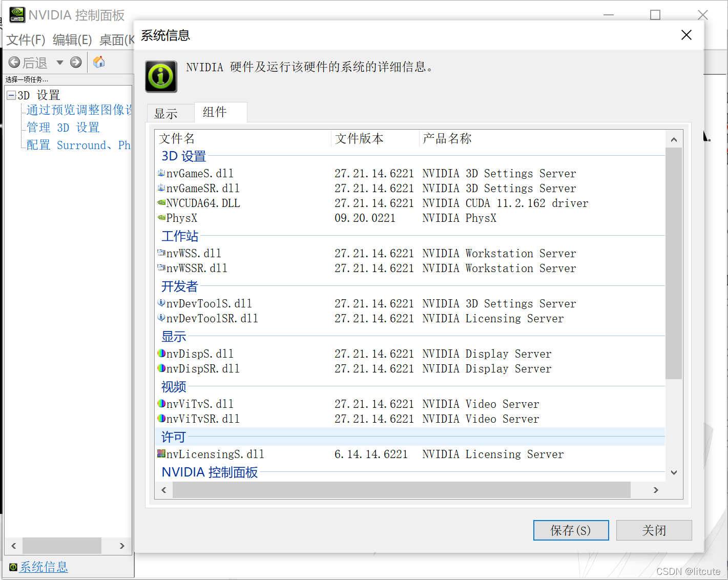Click the 文件版本 column header
Screen dimensions: 728x580
[375, 138]
